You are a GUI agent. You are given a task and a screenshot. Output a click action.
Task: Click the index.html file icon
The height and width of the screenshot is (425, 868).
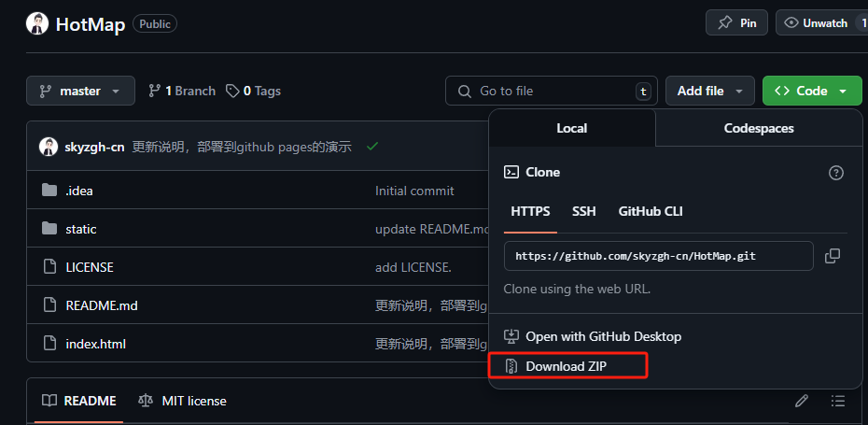49,343
